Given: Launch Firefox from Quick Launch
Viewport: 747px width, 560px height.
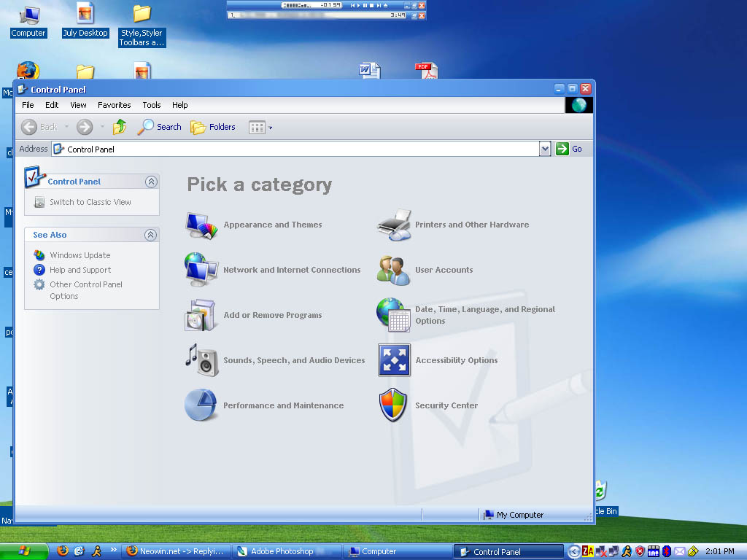Looking at the screenshot, I should [63, 551].
